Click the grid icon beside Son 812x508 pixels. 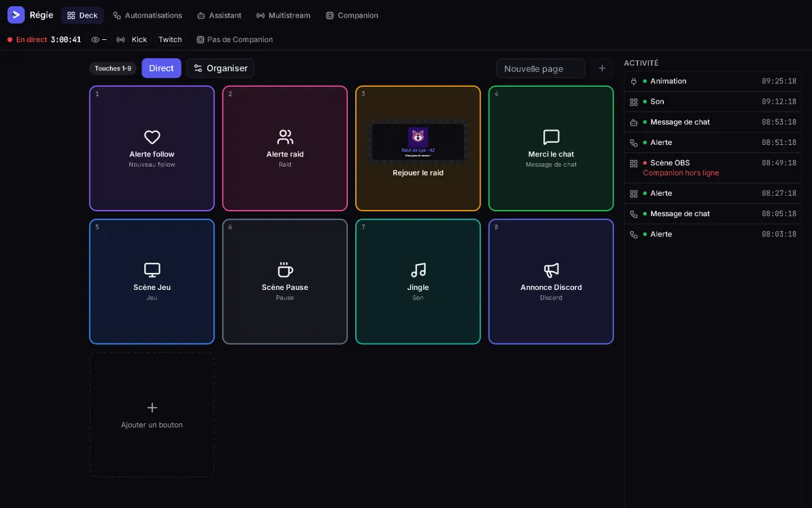click(634, 102)
